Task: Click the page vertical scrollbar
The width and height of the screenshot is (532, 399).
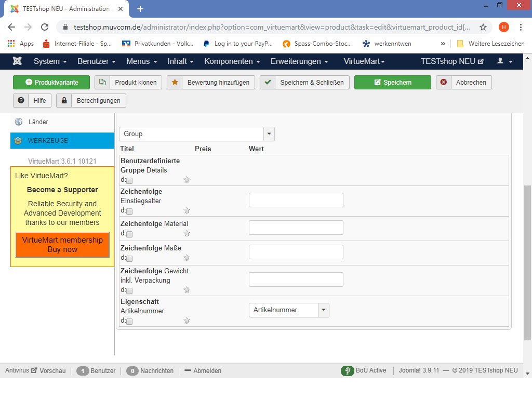Action: (527, 260)
